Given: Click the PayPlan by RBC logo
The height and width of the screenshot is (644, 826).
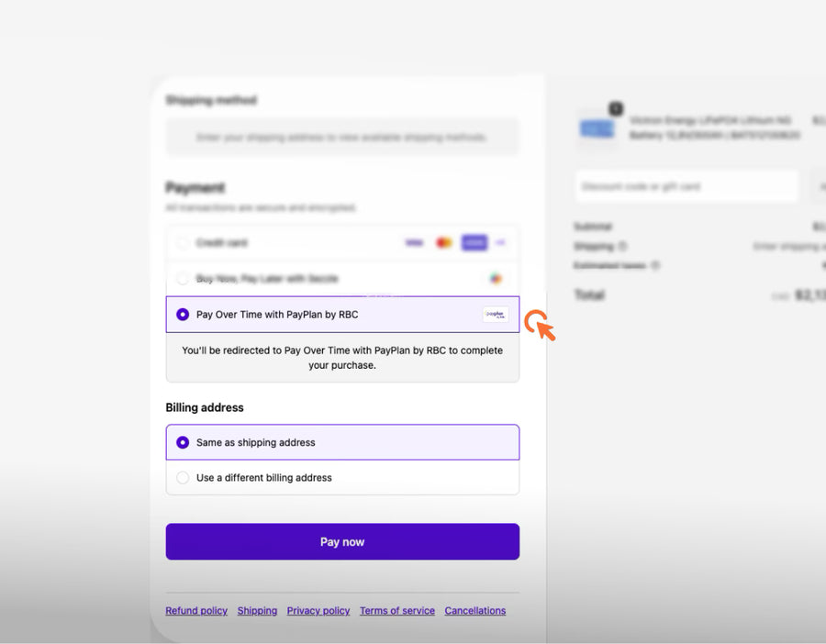Looking at the screenshot, I should pos(496,314).
